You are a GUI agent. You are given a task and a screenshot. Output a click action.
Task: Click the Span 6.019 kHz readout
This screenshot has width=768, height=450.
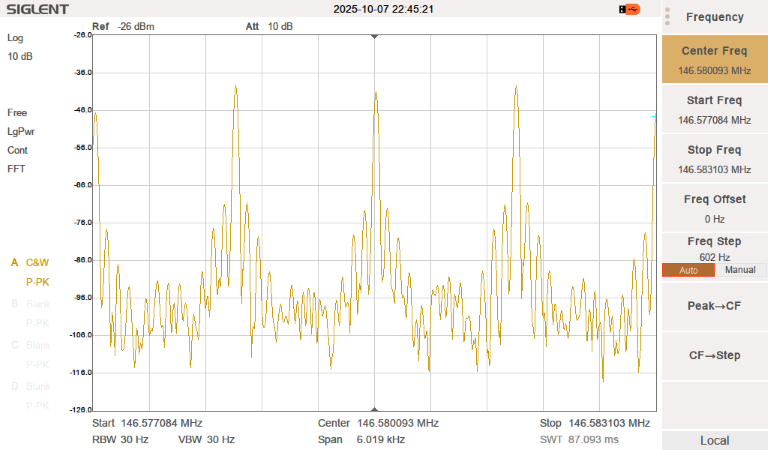coord(361,439)
